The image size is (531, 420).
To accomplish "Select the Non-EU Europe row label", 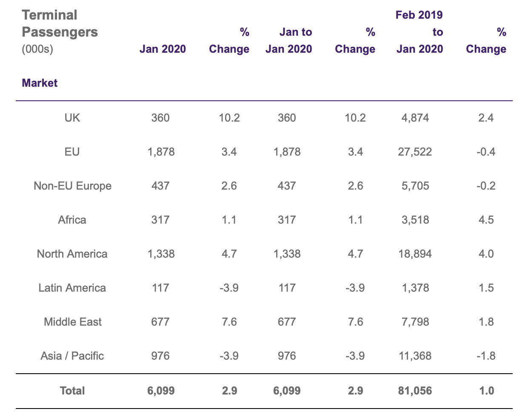I will point(72,186).
